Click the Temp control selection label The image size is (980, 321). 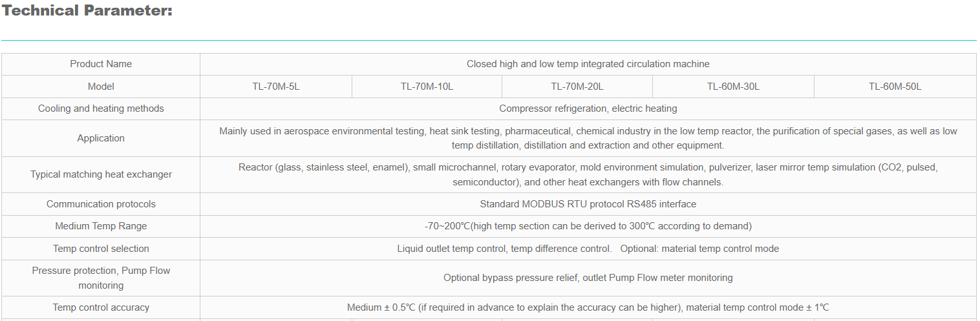[x=101, y=249]
